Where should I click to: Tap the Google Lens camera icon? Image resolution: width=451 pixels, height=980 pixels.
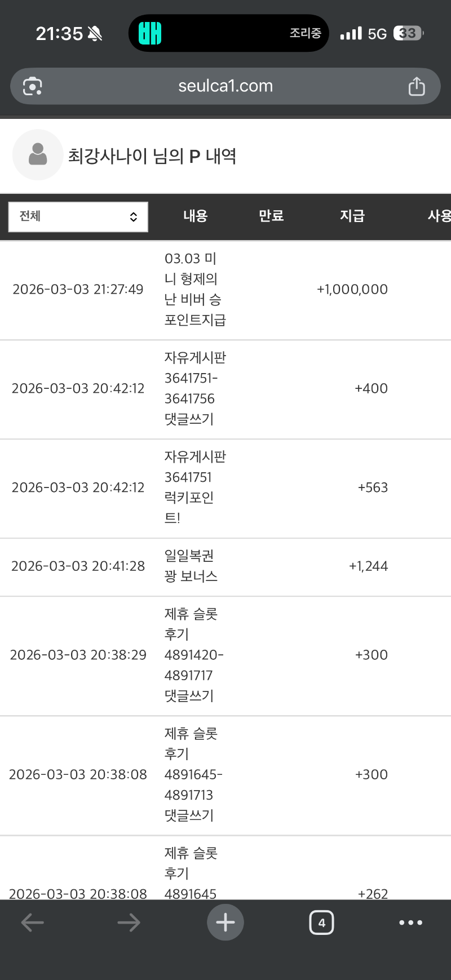[x=32, y=86]
